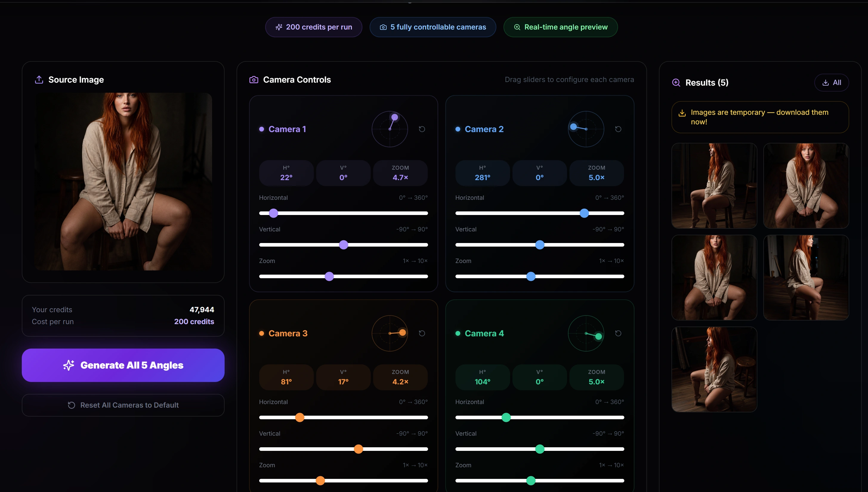Screen dimensions: 868x492
Task: Click the download icon in the temporary notice
Action: pyautogui.click(x=682, y=113)
